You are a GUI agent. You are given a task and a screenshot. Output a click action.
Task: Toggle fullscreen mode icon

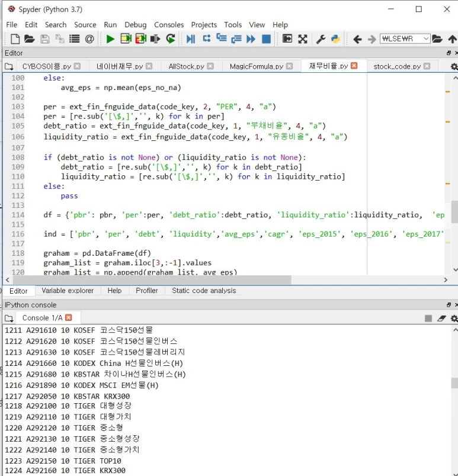(303, 39)
